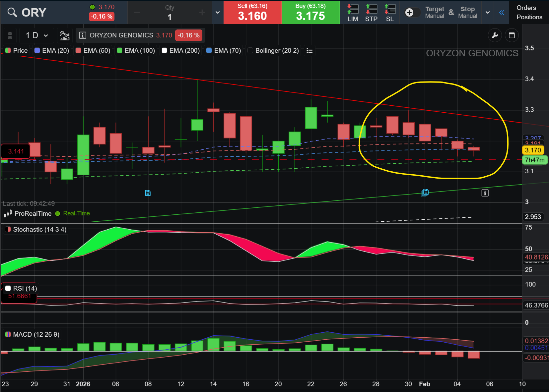This screenshot has width=549, height=392.
Task: Select the SL stop-limit order icon
Action: point(390,13)
